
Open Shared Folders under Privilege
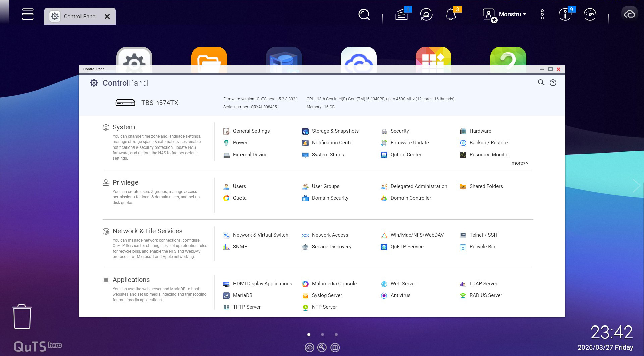pos(486,186)
